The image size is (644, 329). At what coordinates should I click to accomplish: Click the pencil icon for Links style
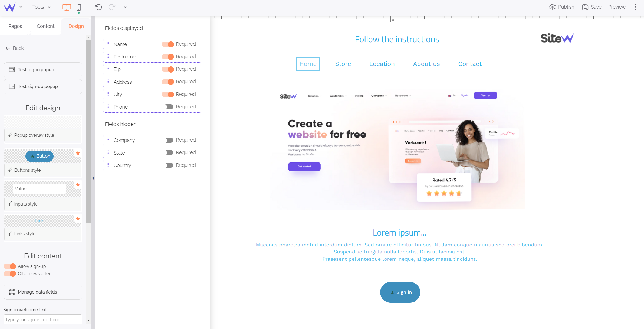tap(10, 233)
